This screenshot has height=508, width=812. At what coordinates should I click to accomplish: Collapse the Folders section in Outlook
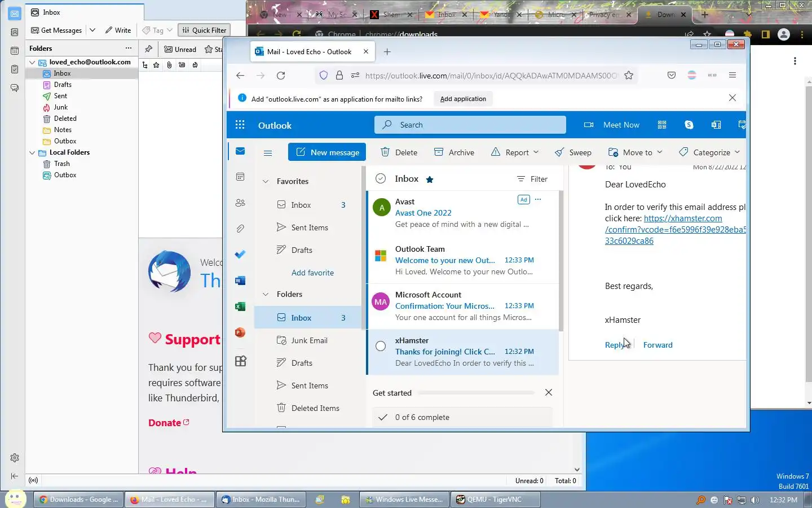266,294
